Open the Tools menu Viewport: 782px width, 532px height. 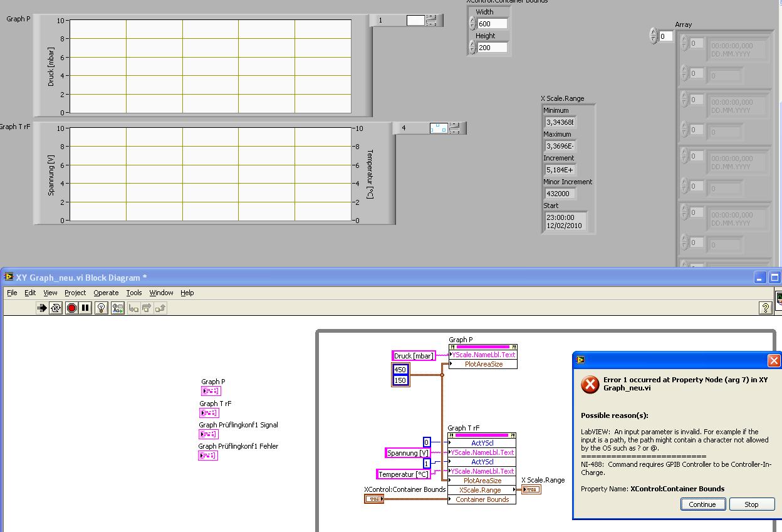coord(134,293)
